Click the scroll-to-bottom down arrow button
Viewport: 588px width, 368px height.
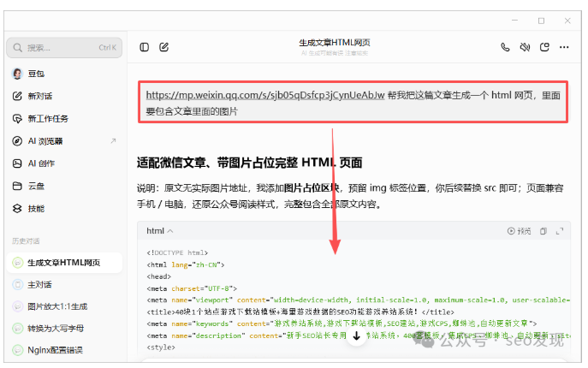[357, 335]
